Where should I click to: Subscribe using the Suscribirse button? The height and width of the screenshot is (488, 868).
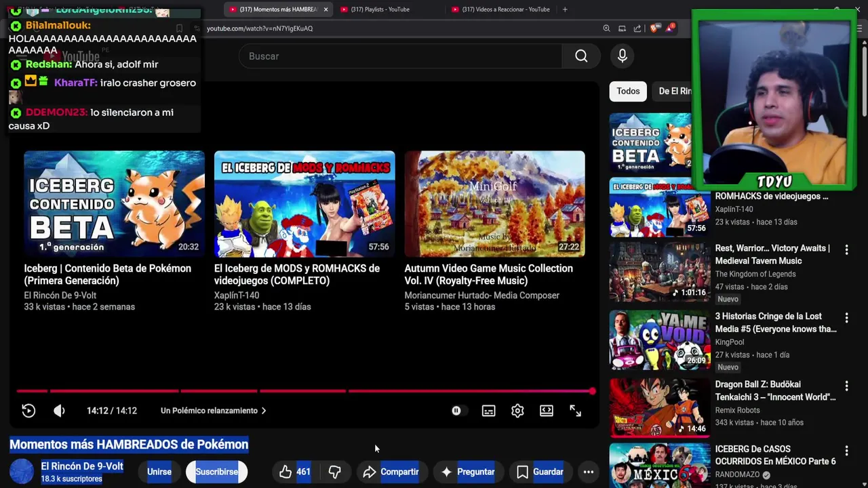point(217,472)
